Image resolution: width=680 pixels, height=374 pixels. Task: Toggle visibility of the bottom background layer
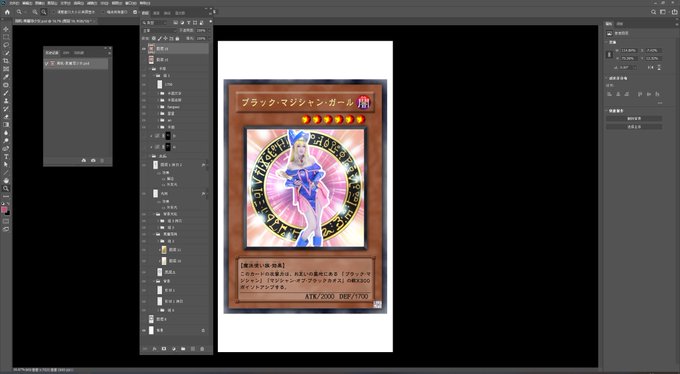(144, 330)
